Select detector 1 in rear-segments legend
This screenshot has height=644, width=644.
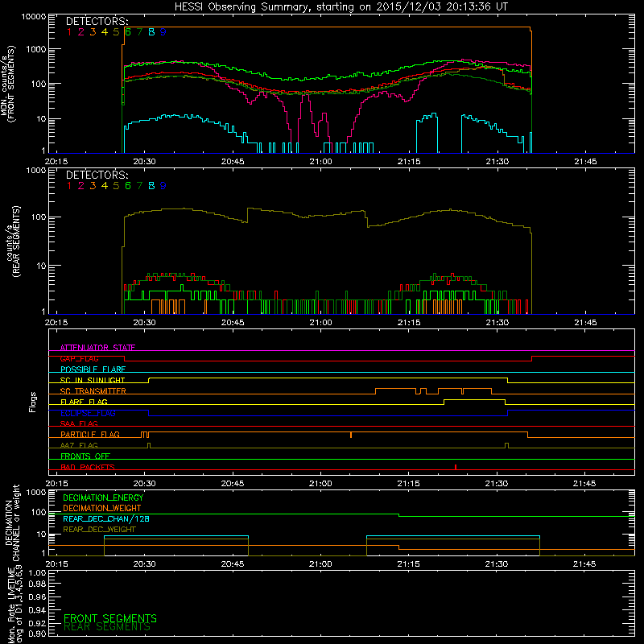(x=69, y=186)
